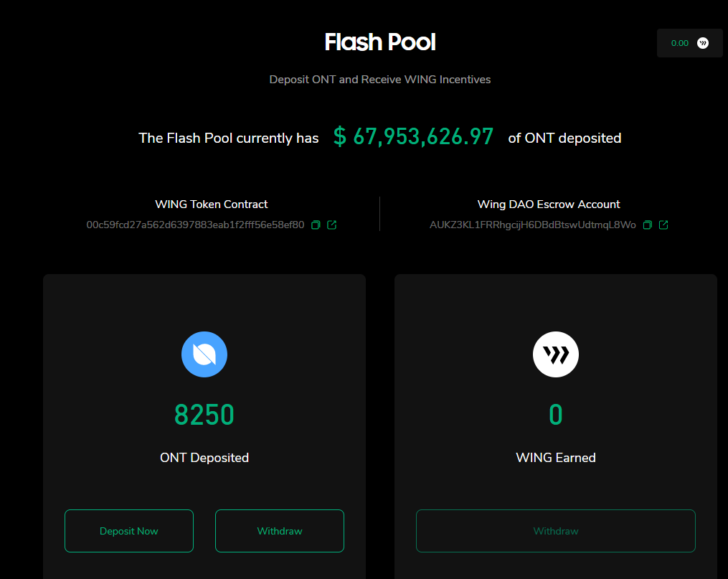Click the Deposit Now button
This screenshot has height=579, width=728.
(129, 531)
